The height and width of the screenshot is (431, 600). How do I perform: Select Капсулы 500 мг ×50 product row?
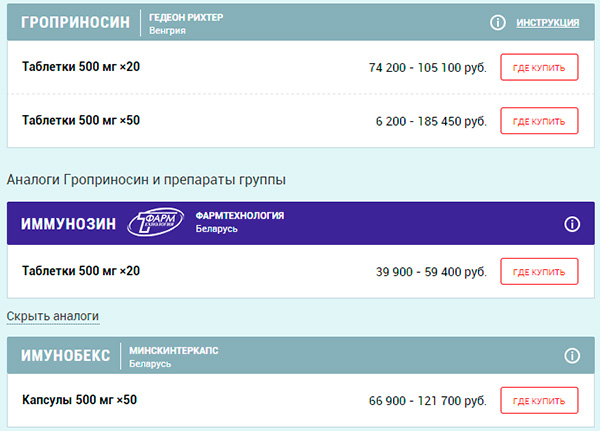click(x=301, y=400)
